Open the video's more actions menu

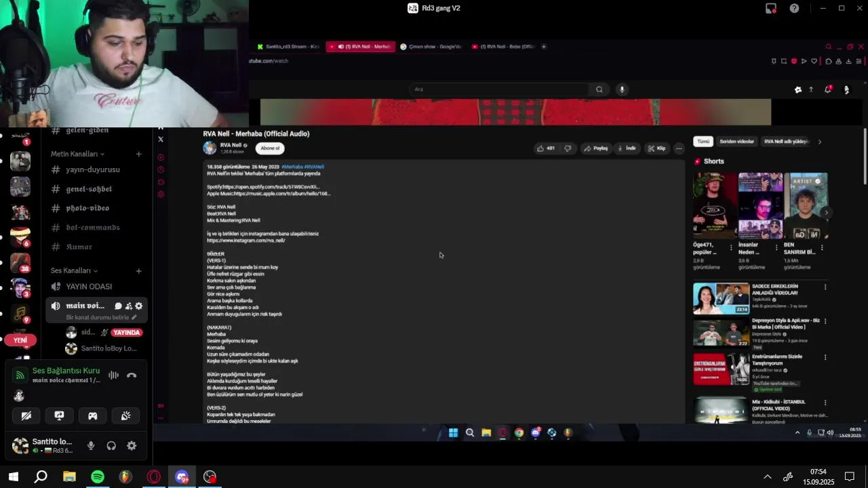pyautogui.click(x=679, y=148)
